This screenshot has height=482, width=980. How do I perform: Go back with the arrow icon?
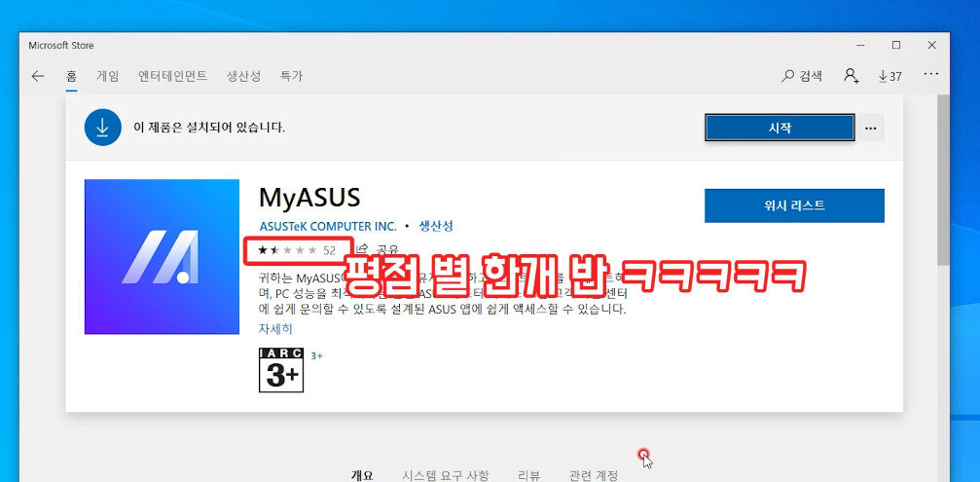38,76
